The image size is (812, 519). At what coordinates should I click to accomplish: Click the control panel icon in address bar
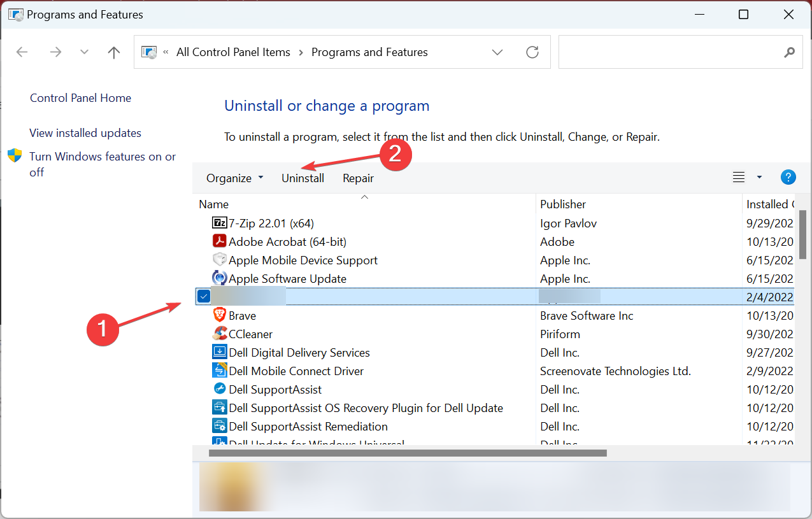coord(148,52)
